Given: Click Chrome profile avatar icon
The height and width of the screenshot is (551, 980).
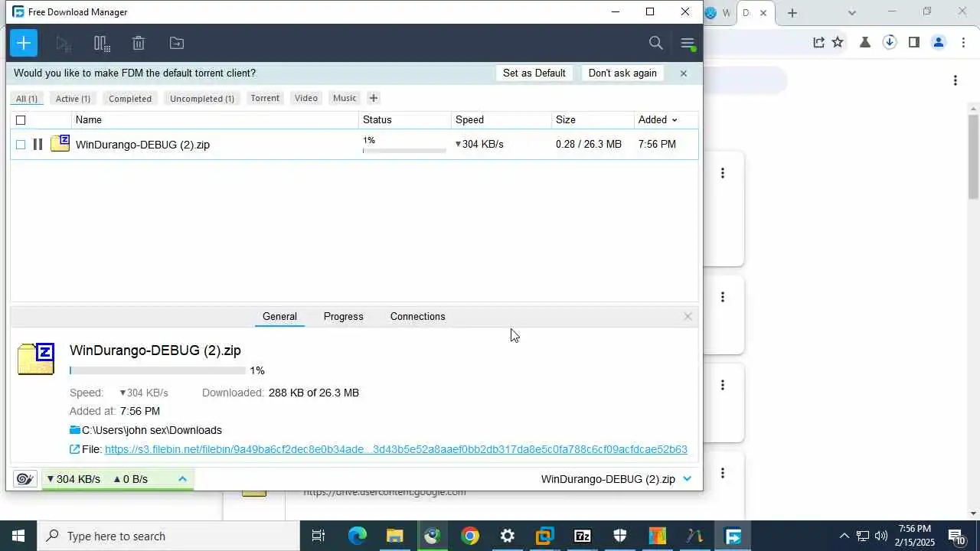Looking at the screenshot, I should (939, 42).
